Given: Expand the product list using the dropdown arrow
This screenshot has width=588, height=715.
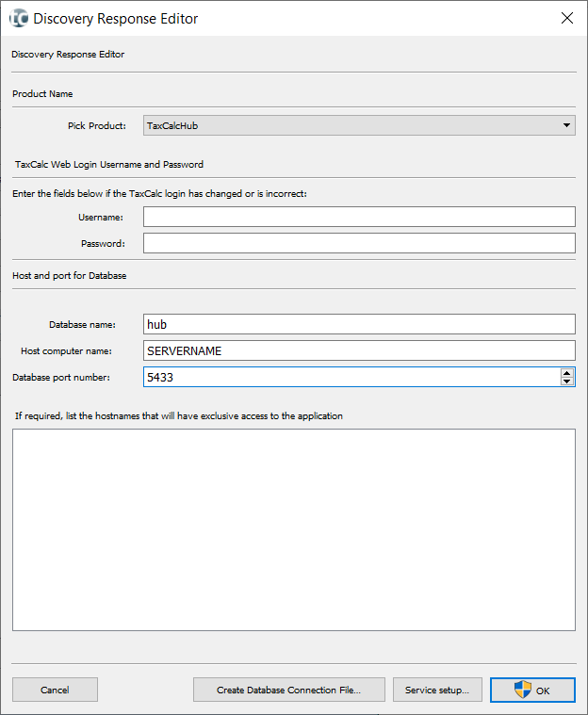Looking at the screenshot, I should click(566, 125).
